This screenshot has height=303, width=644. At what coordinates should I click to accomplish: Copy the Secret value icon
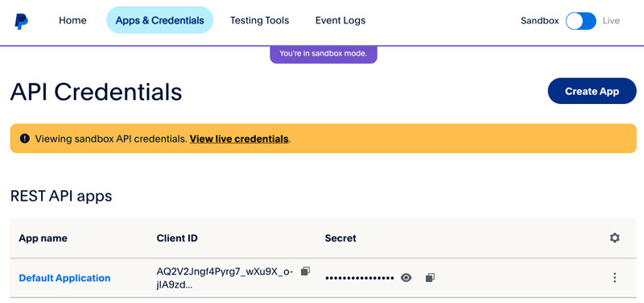click(430, 278)
